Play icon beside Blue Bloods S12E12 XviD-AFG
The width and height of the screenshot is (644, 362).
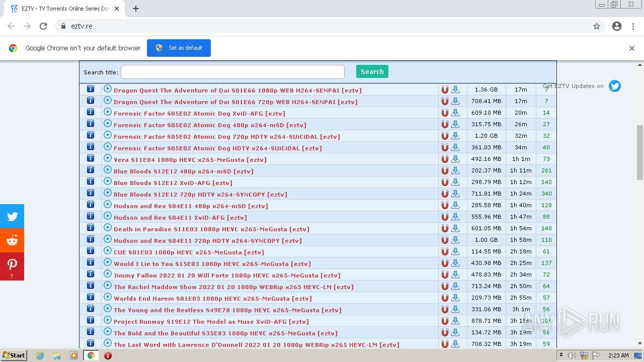coord(107,181)
